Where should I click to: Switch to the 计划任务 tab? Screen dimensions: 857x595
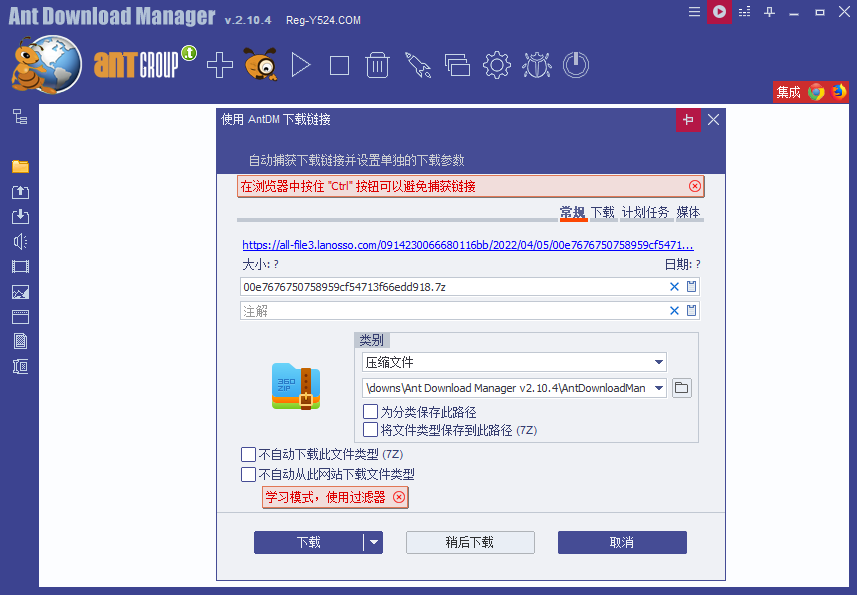click(645, 213)
